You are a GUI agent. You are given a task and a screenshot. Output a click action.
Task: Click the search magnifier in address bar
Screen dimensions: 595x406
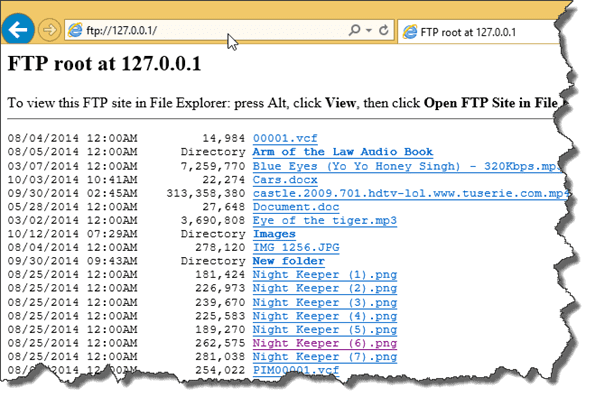354,30
